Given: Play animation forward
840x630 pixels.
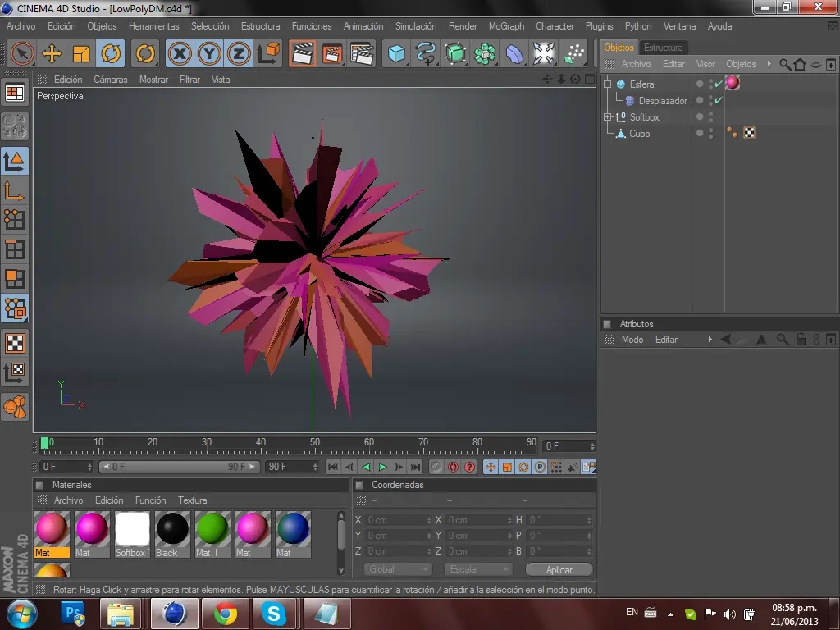Looking at the screenshot, I should 382,467.
